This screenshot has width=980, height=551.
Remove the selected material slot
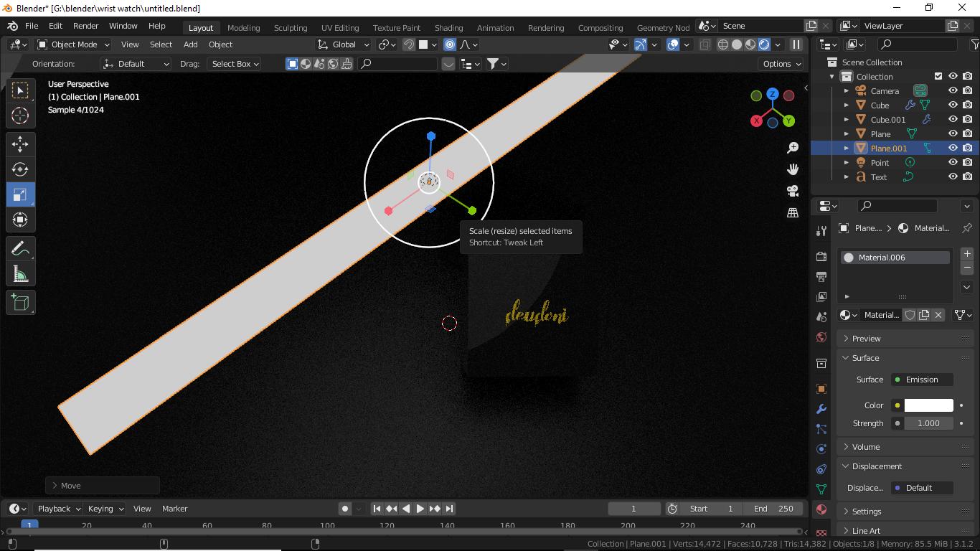pos(967,267)
